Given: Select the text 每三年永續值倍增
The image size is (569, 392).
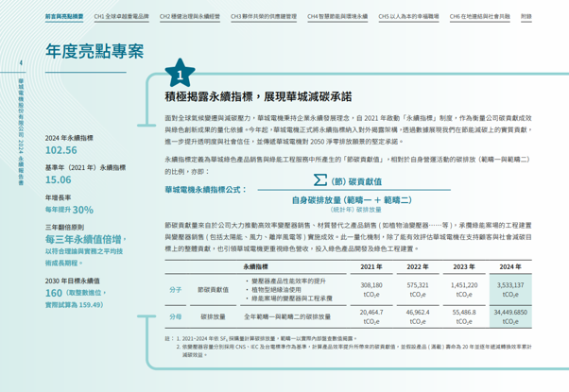Looking at the screenshot, I should click(x=83, y=240).
